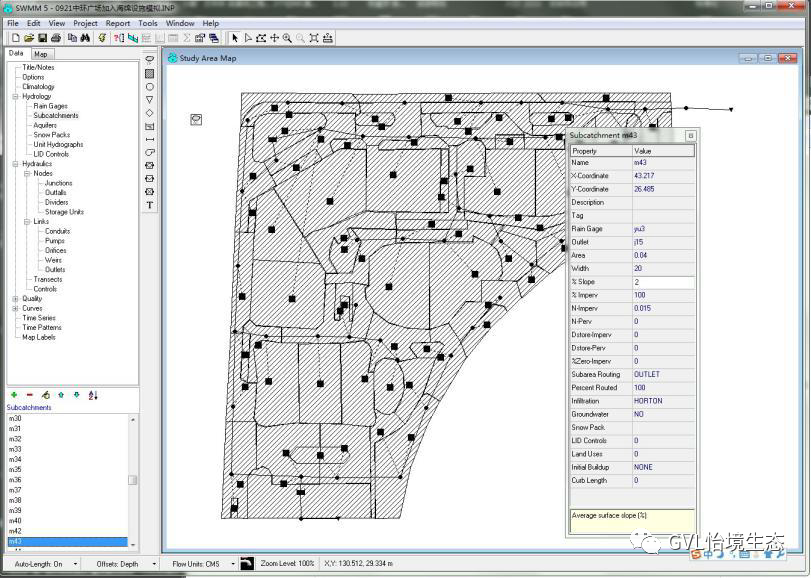Select the Add Subcatchment tool
The image size is (811, 578).
pos(150,74)
